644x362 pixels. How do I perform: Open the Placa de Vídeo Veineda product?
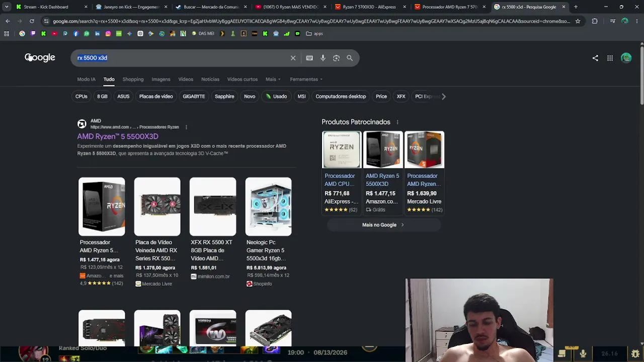tap(157, 232)
